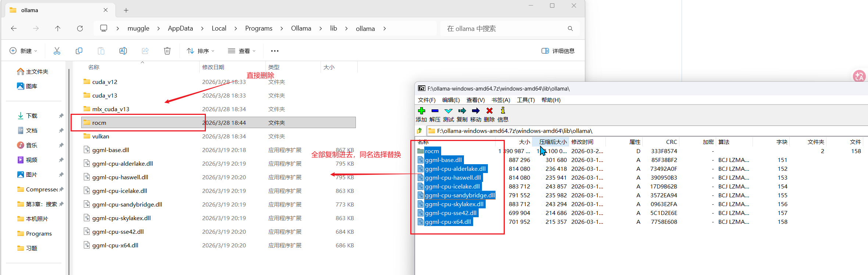The width and height of the screenshot is (868, 275).
Task: Sort 7-Zip list by CRC column
Action: [x=660, y=142]
